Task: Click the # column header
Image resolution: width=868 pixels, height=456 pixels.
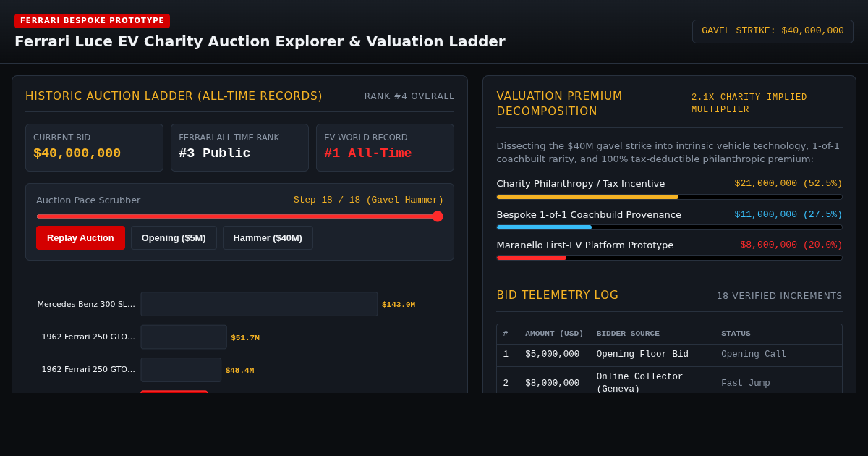Action: [x=506, y=334]
